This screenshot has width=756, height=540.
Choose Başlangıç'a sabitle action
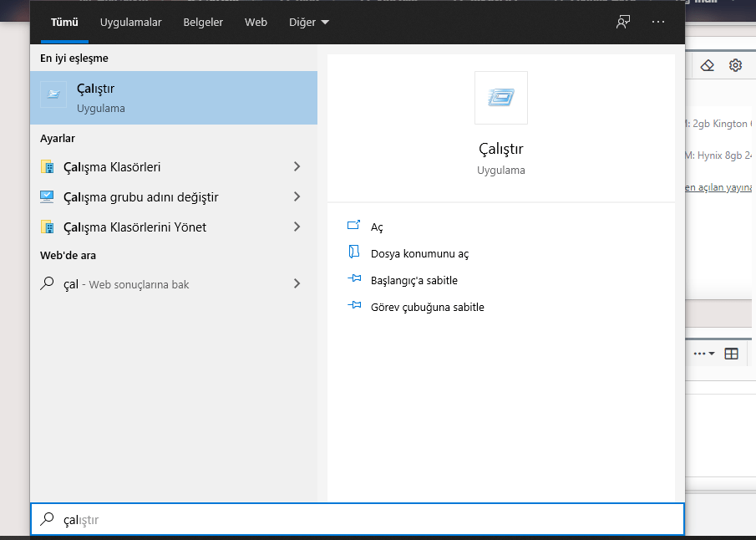(414, 280)
